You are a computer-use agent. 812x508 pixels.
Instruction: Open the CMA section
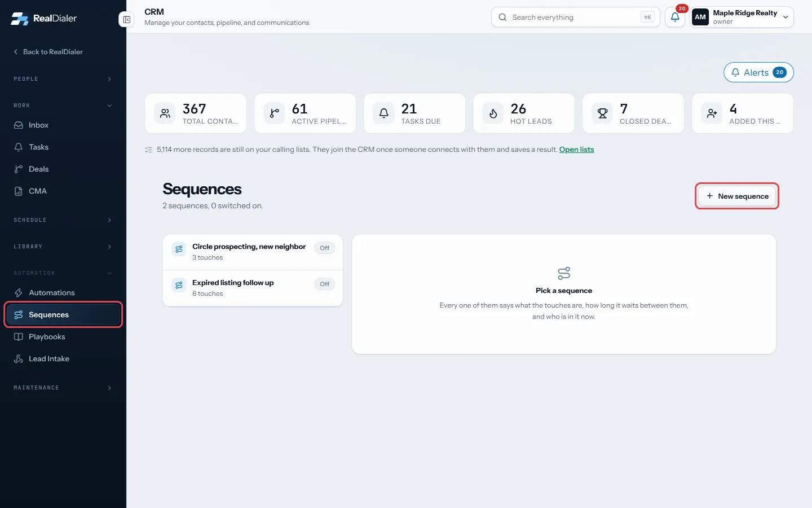click(63, 191)
